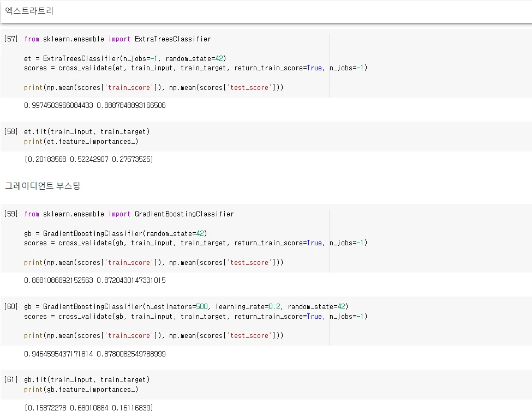Click output 0.8780082549788999 value

click(131, 354)
